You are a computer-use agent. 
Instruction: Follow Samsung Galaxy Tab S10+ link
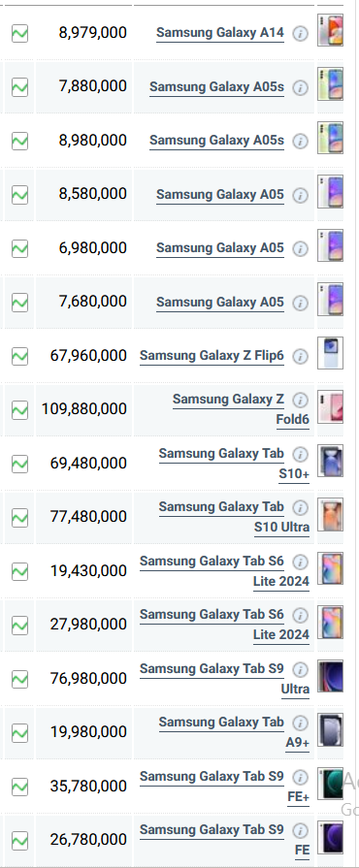(235, 464)
